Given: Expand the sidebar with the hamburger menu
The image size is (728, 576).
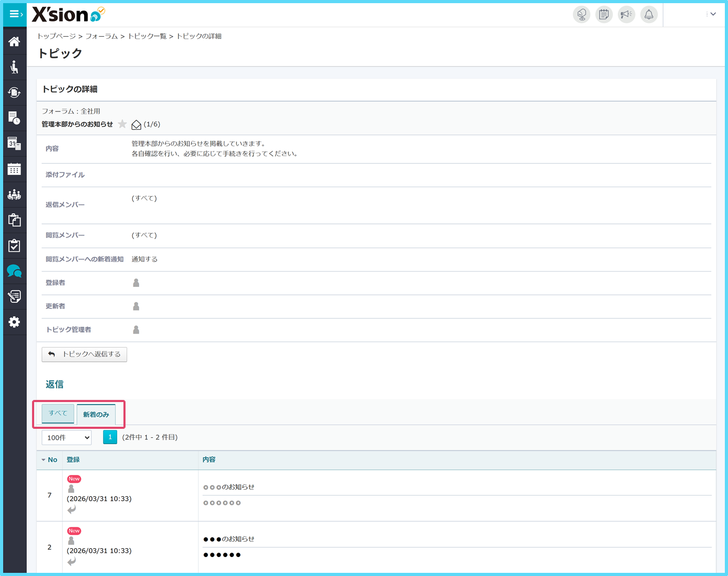Looking at the screenshot, I should (14, 14).
